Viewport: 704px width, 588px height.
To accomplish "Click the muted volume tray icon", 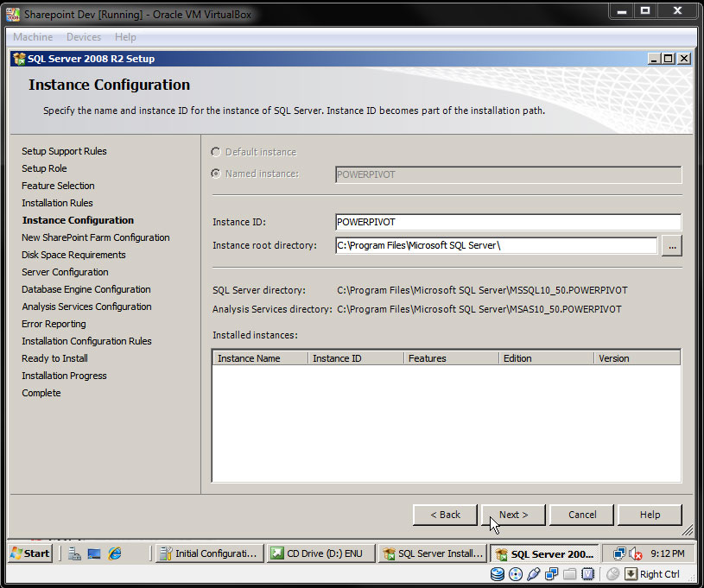I will (635, 553).
